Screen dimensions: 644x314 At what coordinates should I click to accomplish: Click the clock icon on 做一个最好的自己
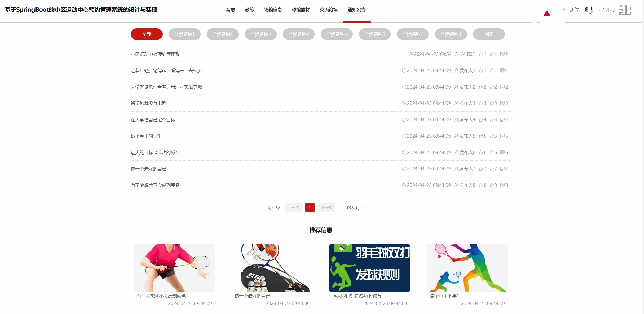click(404, 169)
